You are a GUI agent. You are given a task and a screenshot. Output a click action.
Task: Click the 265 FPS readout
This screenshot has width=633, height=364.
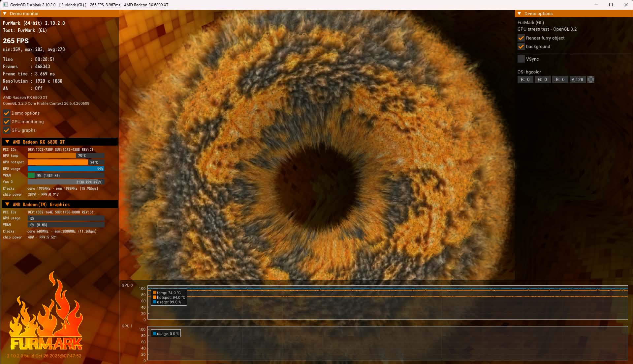(x=16, y=41)
